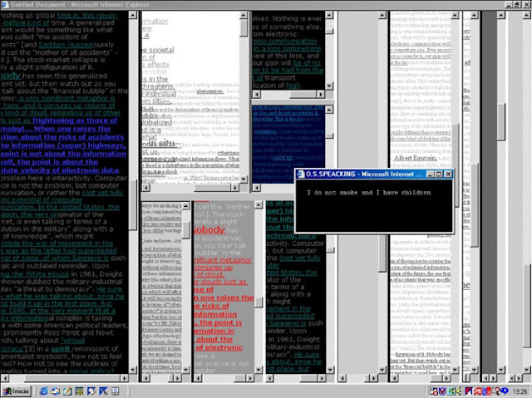Click the taskbar clock showing 19:26
Viewport: 532px width, 398px height.
pos(520,391)
